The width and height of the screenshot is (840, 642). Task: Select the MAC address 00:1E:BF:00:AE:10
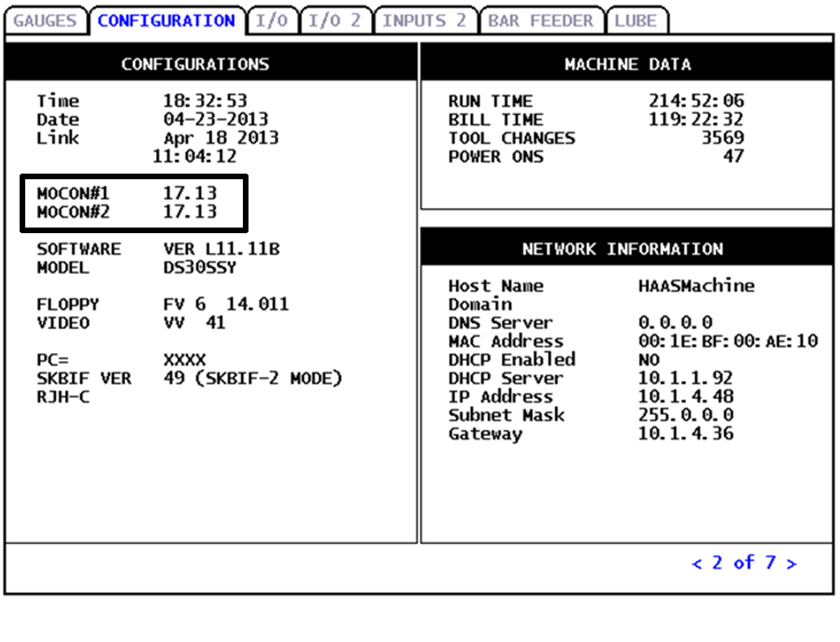(728, 342)
